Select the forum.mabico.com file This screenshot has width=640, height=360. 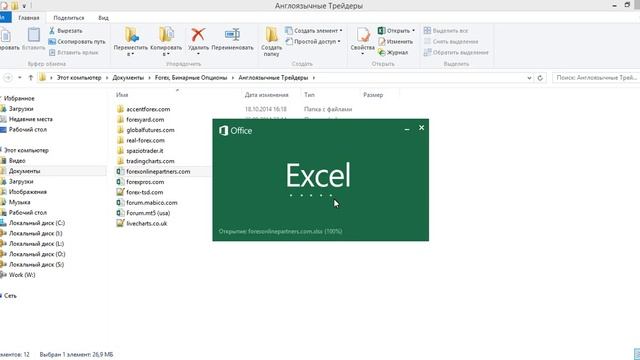pyautogui.click(x=151, y=202)
